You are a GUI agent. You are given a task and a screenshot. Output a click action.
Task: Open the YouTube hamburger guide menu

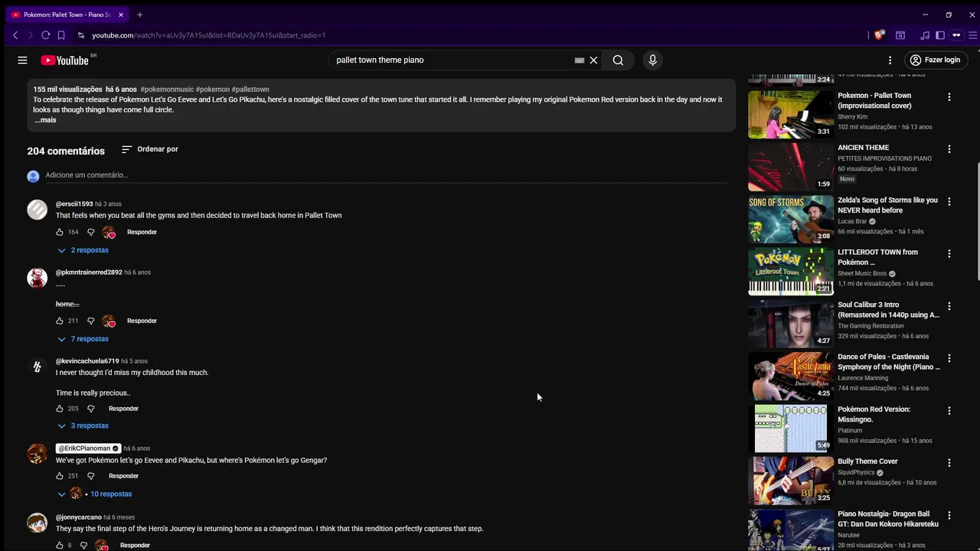[x=22, y=60]
